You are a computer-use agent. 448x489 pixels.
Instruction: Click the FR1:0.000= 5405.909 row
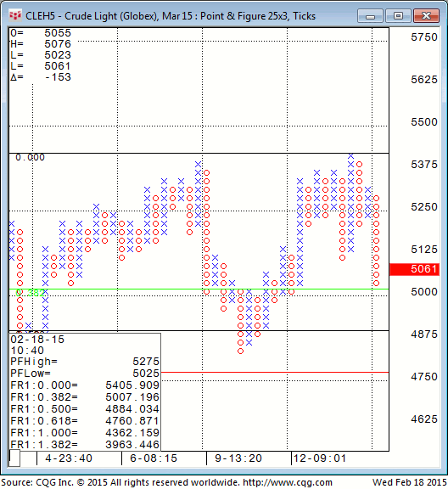coord(85,385)
